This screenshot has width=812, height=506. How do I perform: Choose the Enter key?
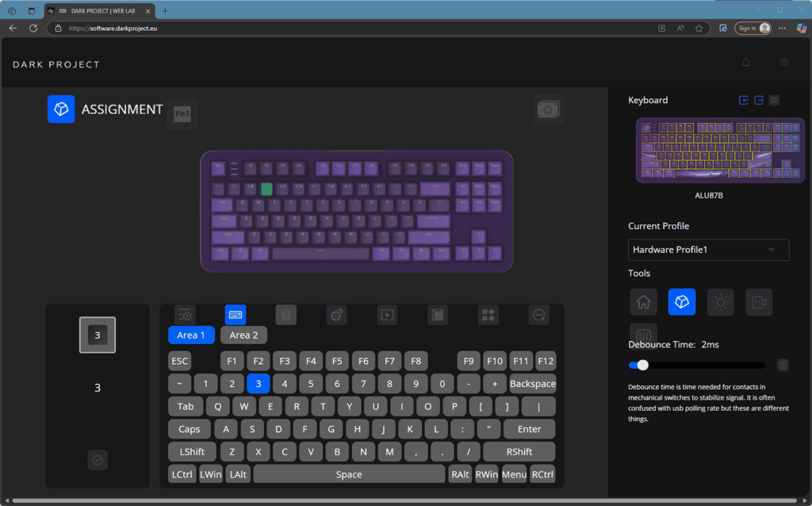(529, 429)
